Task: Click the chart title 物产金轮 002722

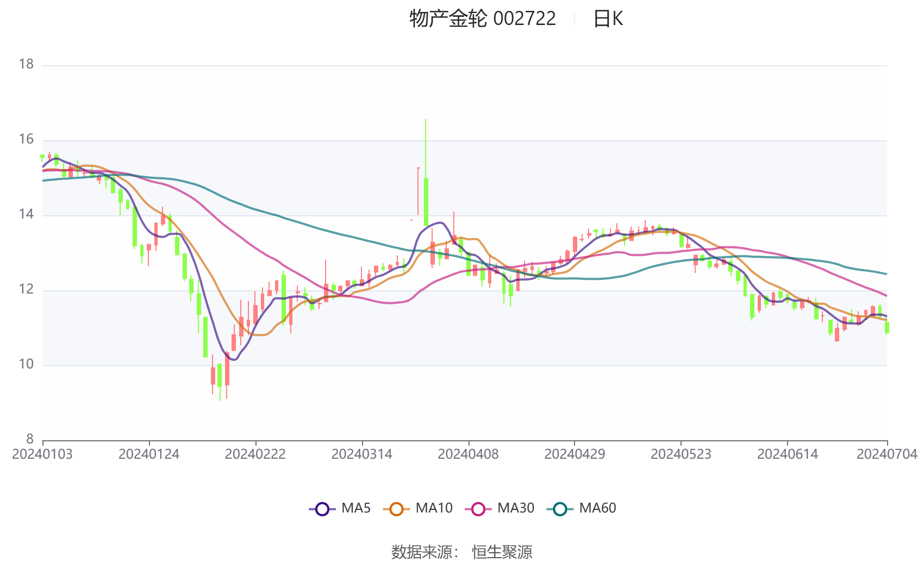Action: point(483,19)
